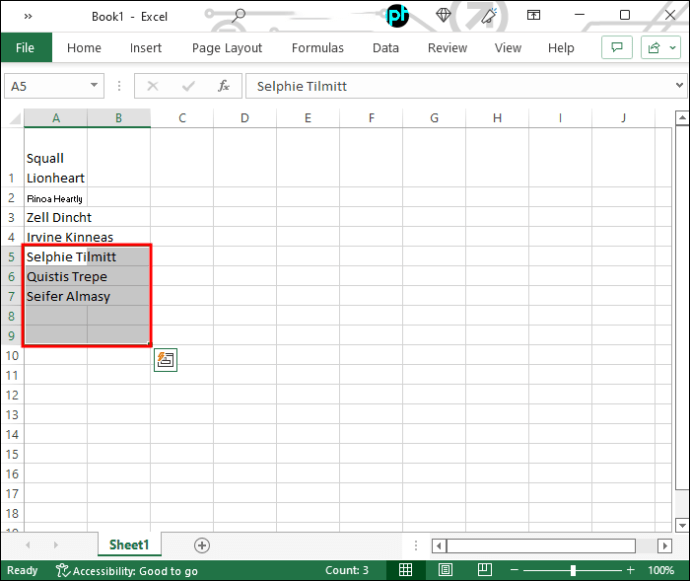Select the Zell Dincht cell
The image size is (690, 581).
click(56, 217)
